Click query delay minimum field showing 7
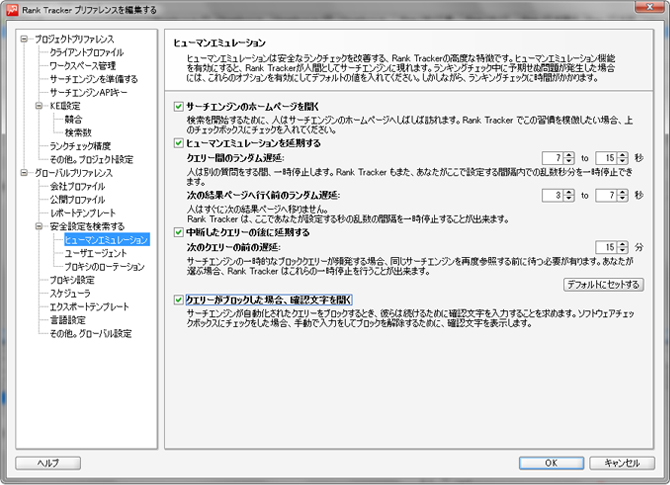 (x=552, y=158)
